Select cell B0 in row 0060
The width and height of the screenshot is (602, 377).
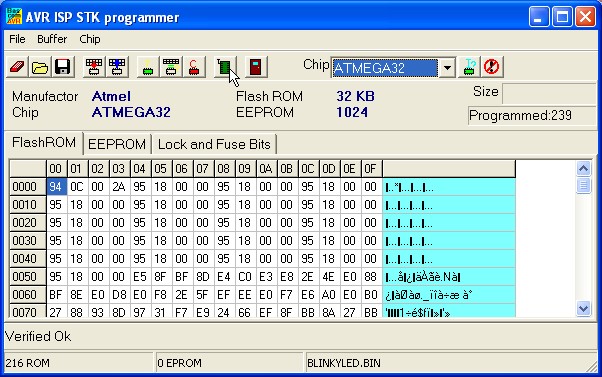(371, 295)
